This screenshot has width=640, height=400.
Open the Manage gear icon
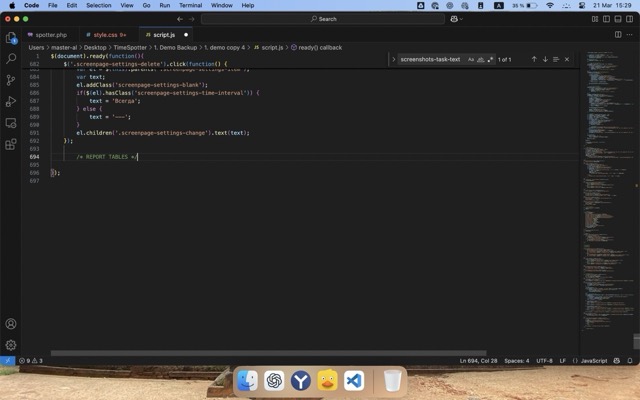[11, 345]
